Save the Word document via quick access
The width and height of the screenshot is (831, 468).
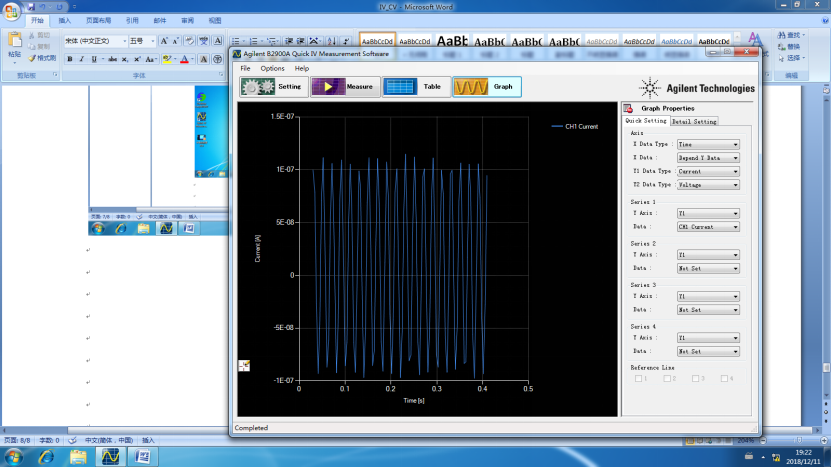[x=31, y=7]
